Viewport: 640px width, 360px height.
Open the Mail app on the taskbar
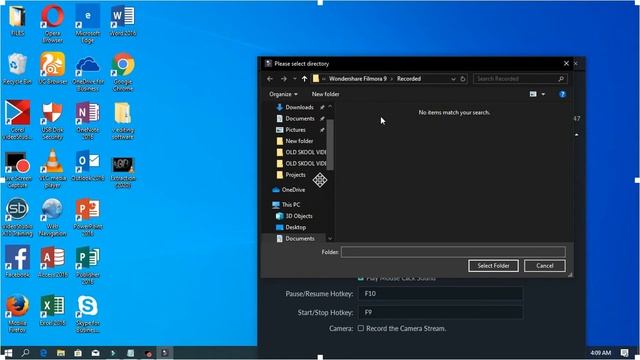[x=96, y=353]
